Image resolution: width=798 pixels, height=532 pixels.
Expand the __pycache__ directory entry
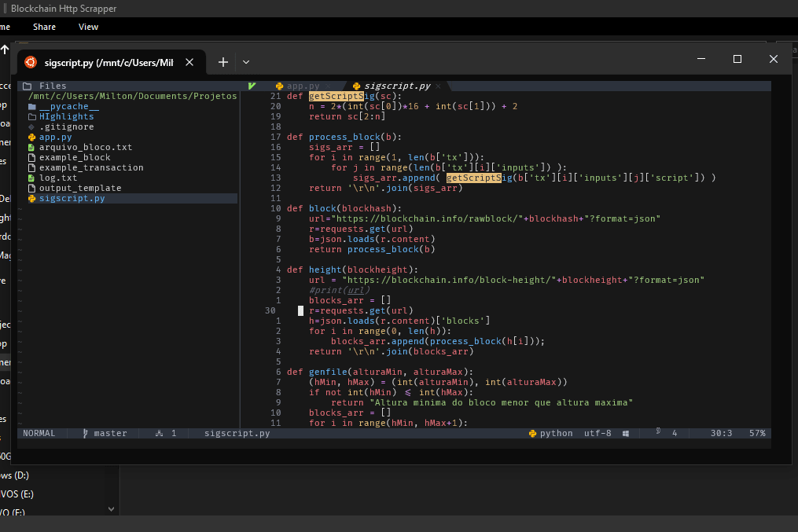coord(68,106)
